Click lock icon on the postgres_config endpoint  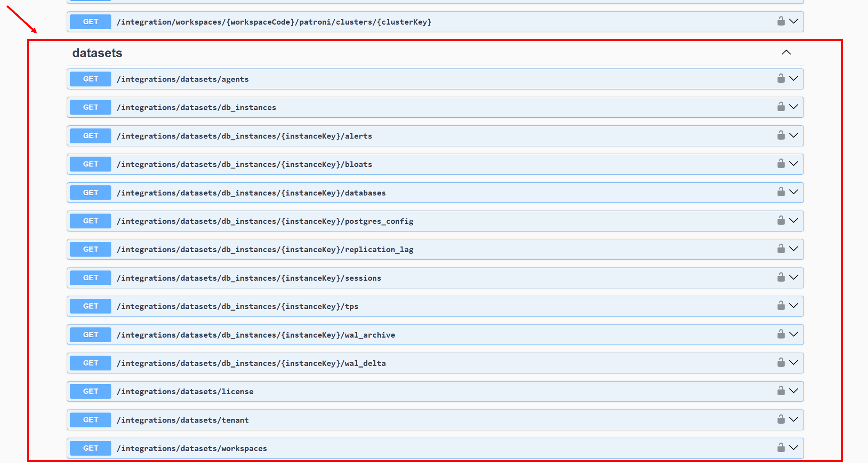(781, 221)
